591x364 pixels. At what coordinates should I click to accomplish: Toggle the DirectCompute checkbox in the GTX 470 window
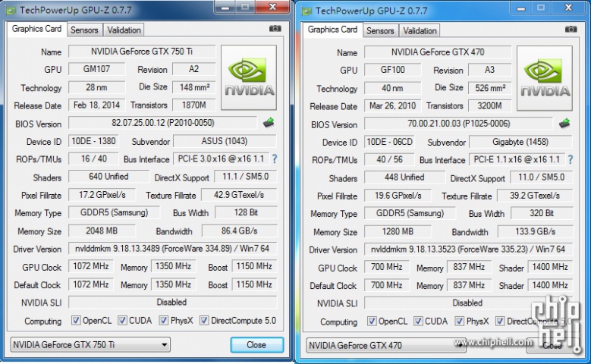[500, 322]
